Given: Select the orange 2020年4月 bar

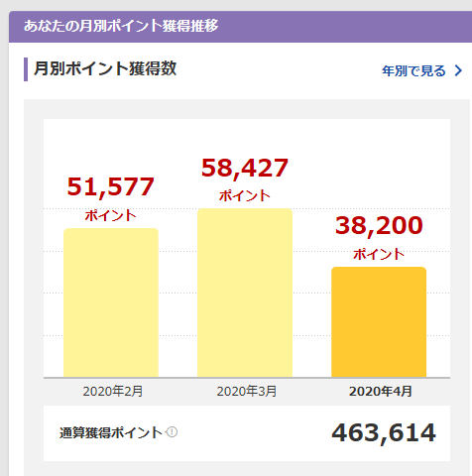Looking at the screenshot, I should [x=379, y=321].
